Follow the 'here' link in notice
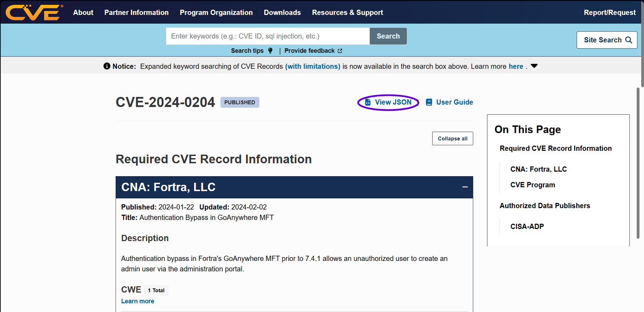Viewport: 644px width, 312px height. tap(516, 66)
